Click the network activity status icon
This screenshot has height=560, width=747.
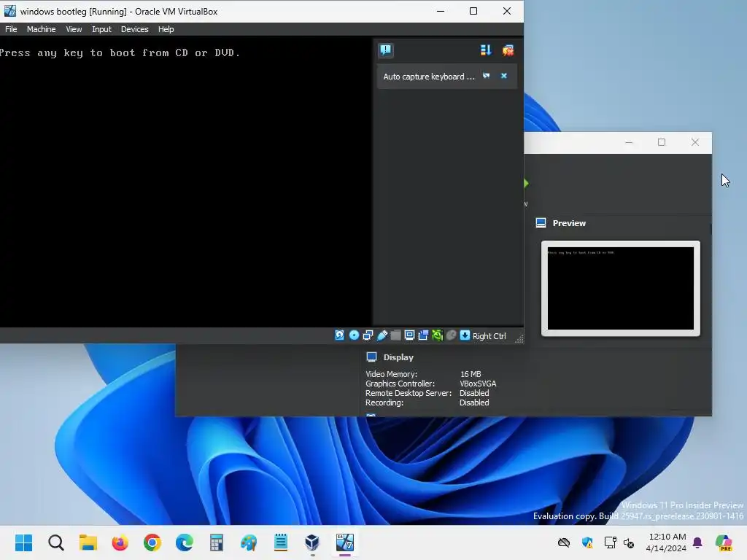tap(368, 335)
